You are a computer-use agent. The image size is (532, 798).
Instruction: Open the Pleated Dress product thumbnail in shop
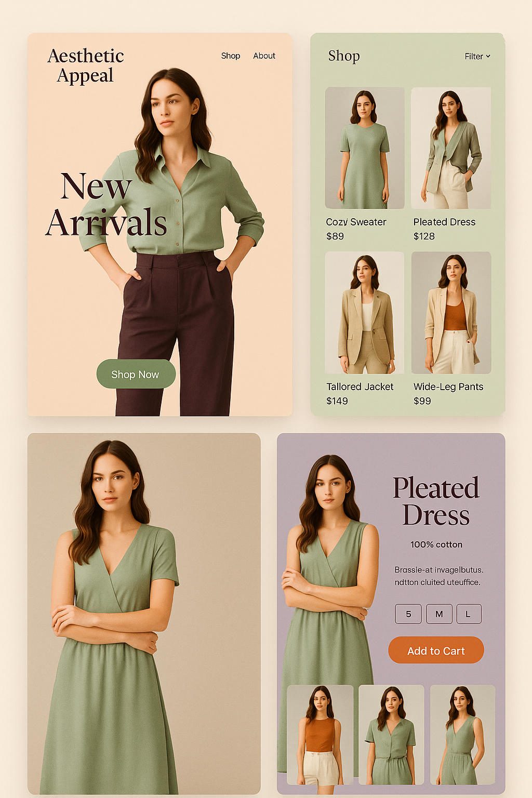[x=451, y=148]
